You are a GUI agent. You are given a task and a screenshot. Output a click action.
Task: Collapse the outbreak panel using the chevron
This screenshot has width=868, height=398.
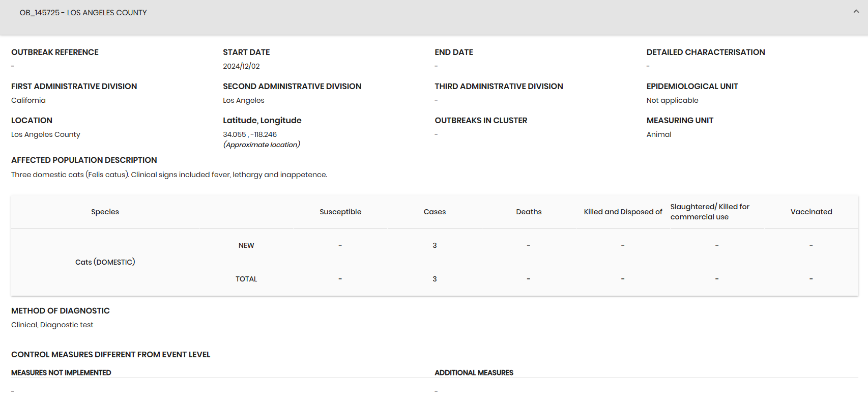856,12
